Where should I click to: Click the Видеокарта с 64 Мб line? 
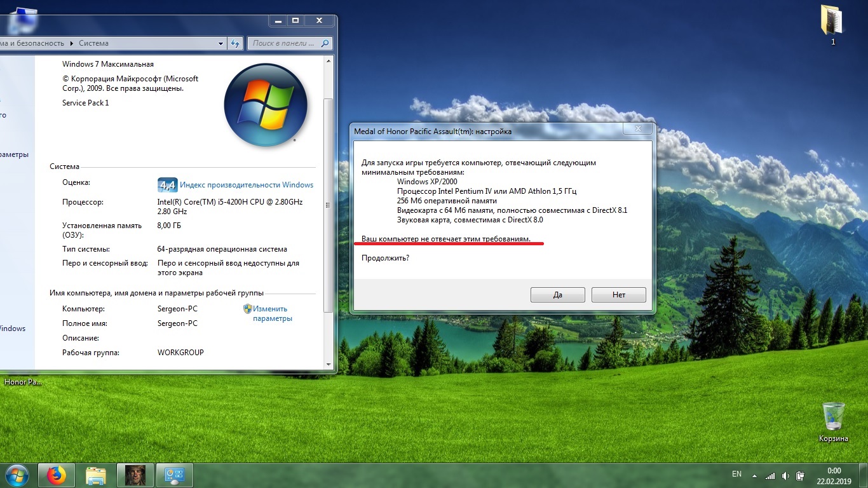(512, 210)
